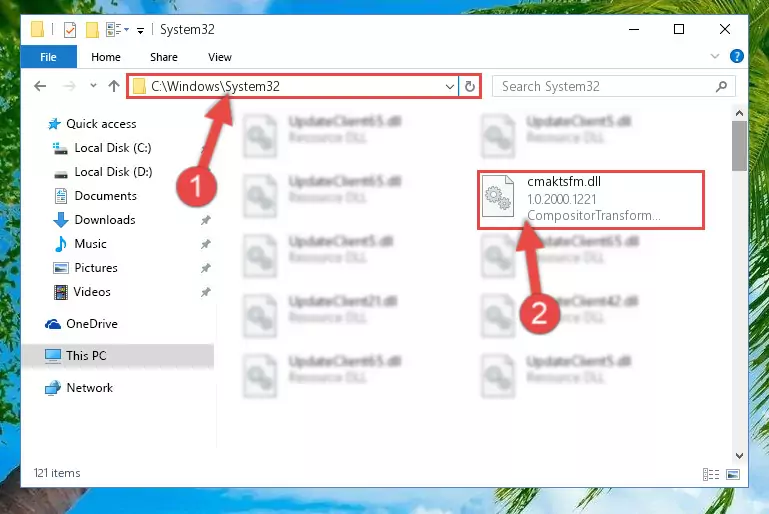
Task: Open the File tab
Action: (x=49, y=57)
